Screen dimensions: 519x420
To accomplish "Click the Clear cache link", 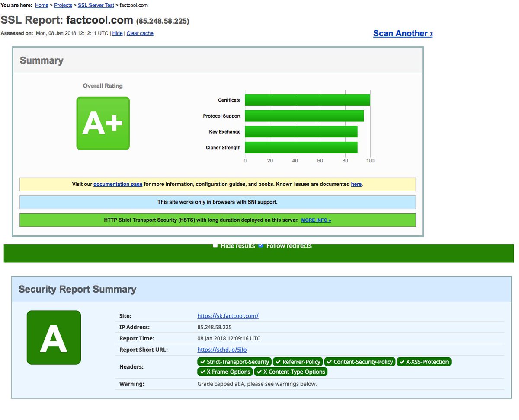I will (140, 33).
